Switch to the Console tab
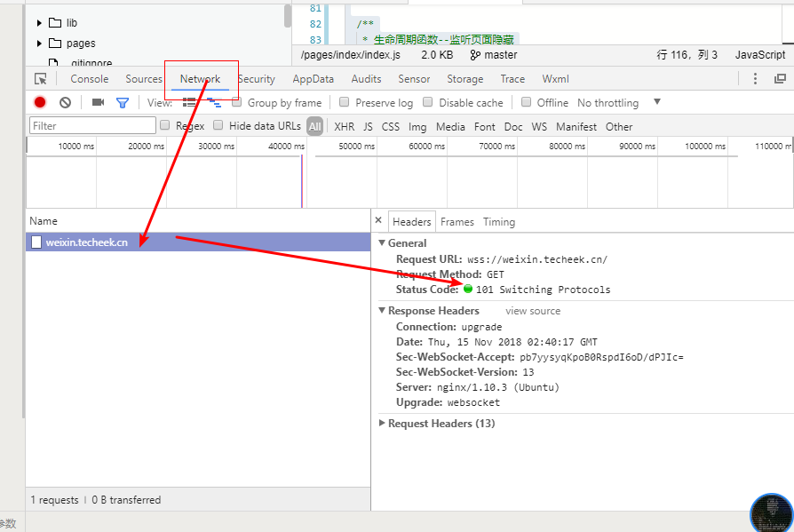The height and width of the screenshot is (532, 794). 89,79
